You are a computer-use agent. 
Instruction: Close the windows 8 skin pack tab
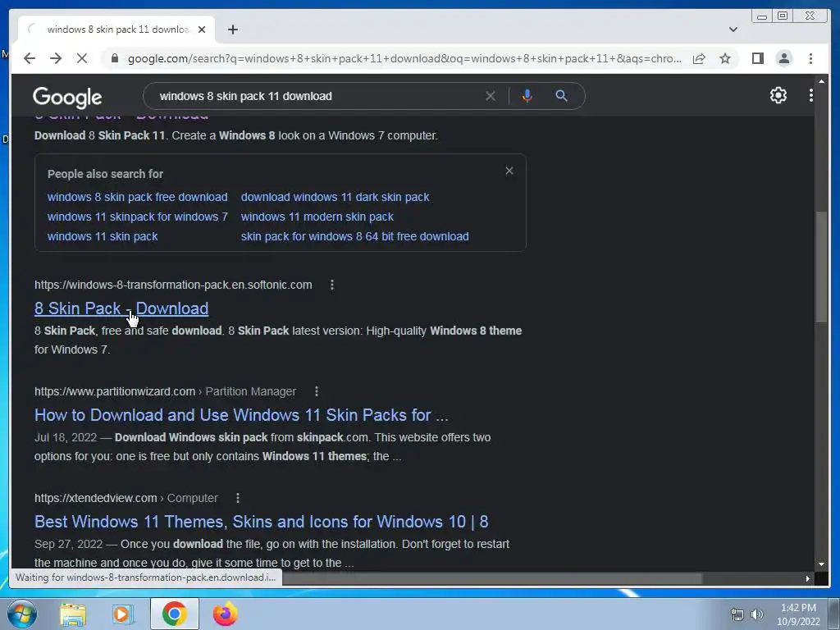202,30
